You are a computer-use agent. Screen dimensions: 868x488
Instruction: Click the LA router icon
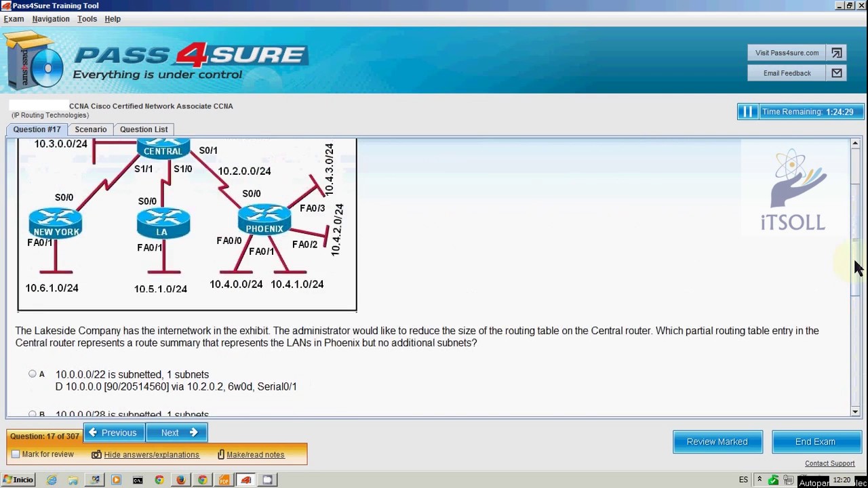click(x=163, y=224)
